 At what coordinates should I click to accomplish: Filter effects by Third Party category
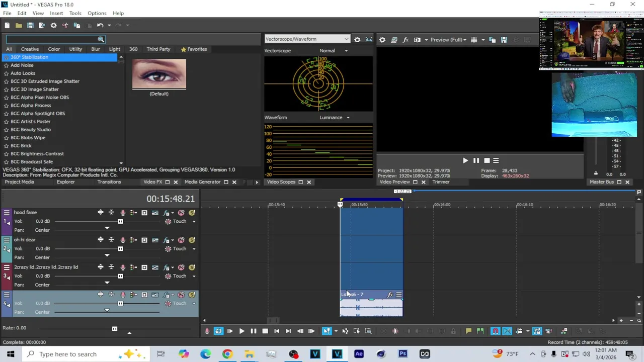158,49
